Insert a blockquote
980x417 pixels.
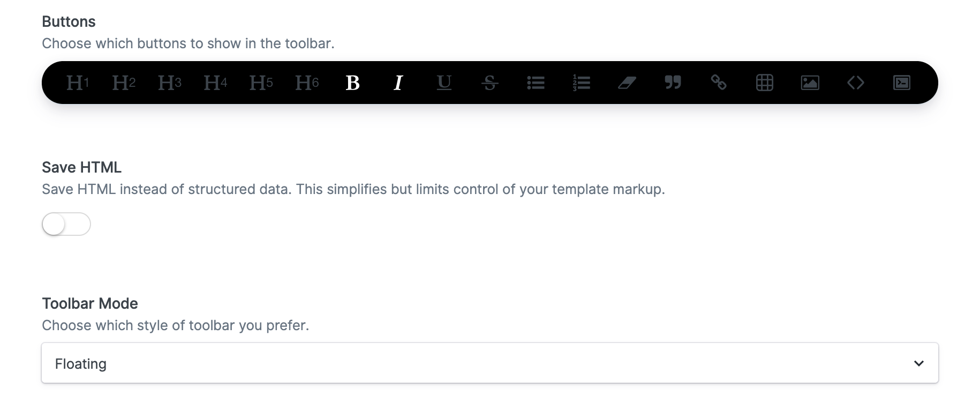pos(673,83)
